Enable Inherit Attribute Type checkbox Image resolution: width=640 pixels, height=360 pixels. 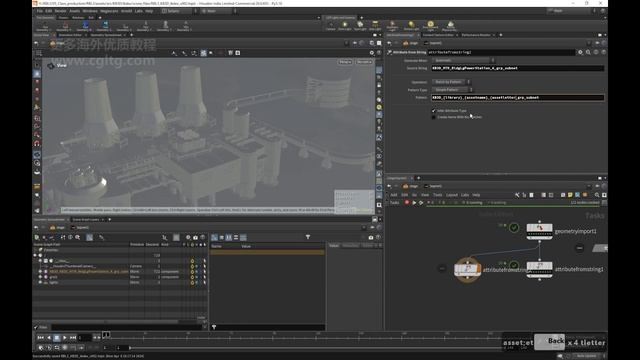pos(433,111)
